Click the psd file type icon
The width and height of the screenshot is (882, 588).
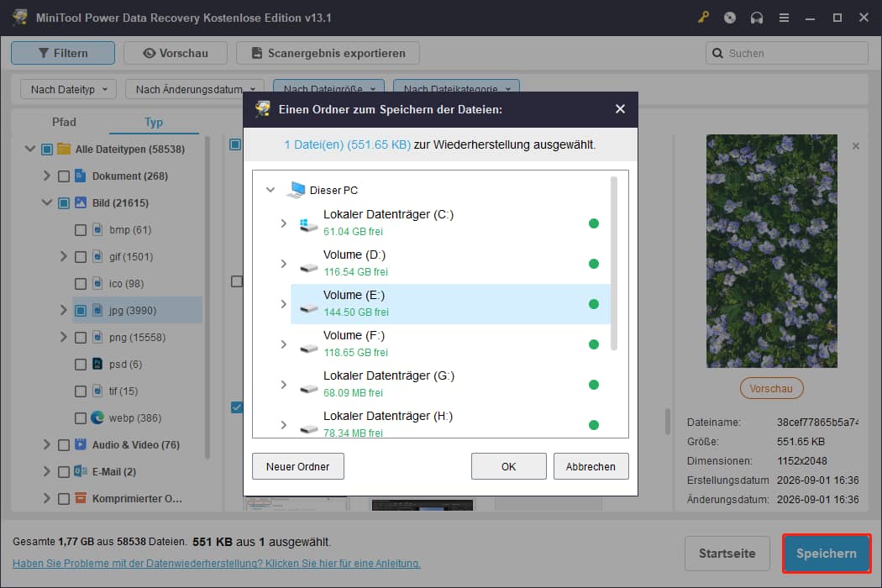97,364
